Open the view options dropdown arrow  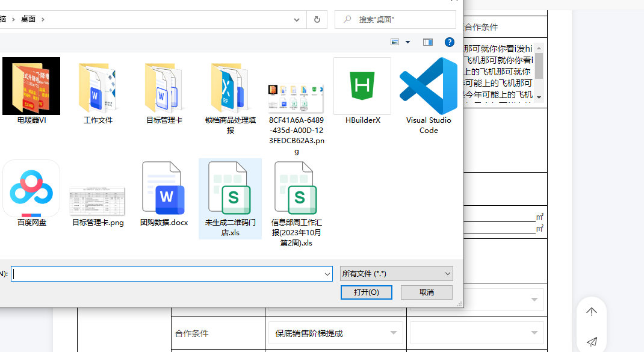[x=407, y=42]
